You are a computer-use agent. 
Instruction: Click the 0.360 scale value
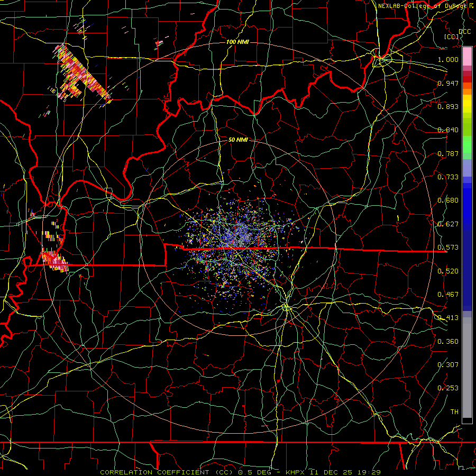tap(448, 342)
